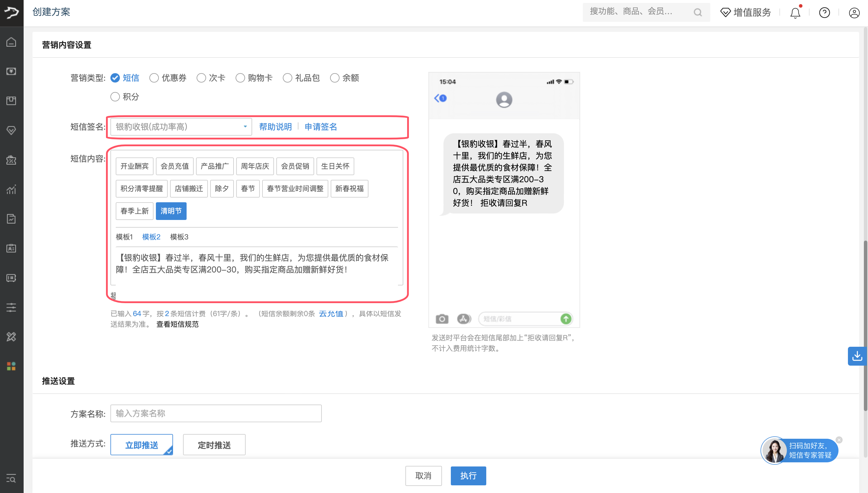Open the sidebar statistics chart icon
The width and height of the screenshot is (868, 493).
click(11, 189)
